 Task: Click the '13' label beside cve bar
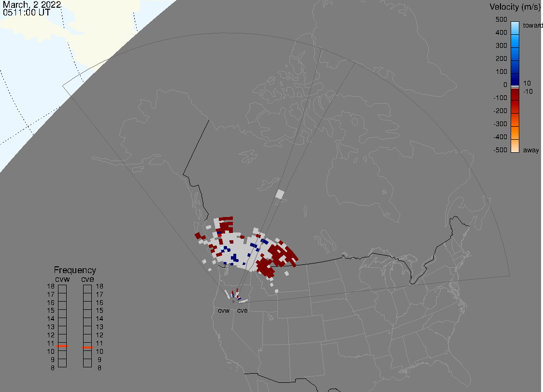click(100, 327)
